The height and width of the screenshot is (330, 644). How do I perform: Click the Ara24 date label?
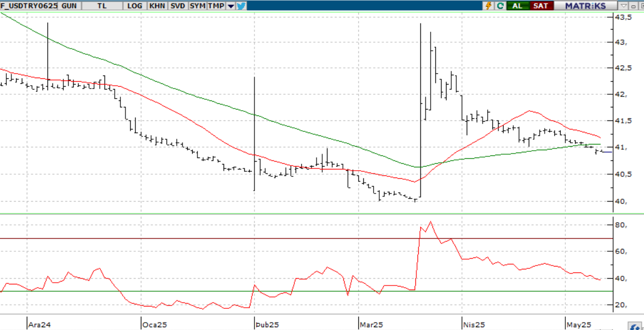pos(39,325)
